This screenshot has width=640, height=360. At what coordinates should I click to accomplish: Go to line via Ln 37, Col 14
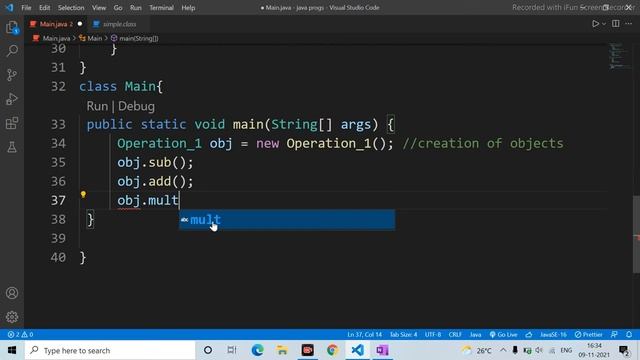pos(364,334)
